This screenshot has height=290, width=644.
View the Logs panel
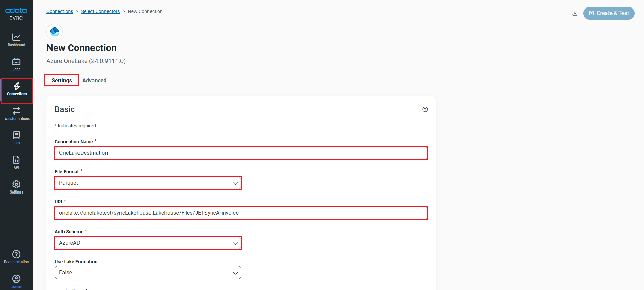click(x=16, y=138)
